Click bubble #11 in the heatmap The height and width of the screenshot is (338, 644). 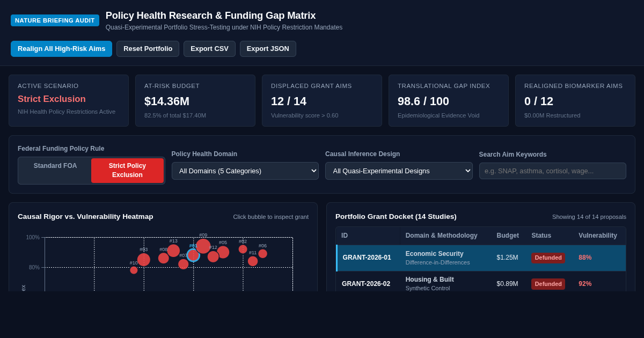point(253,261)
